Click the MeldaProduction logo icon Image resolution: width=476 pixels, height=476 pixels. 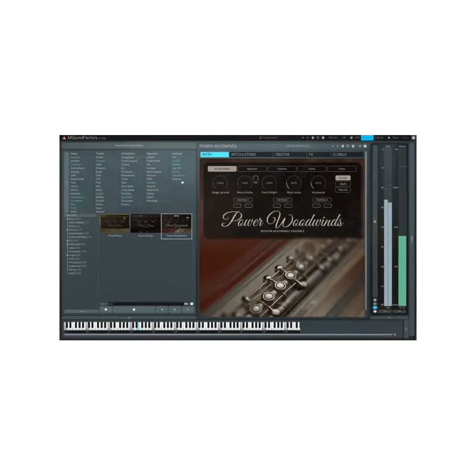click(64, 138)
